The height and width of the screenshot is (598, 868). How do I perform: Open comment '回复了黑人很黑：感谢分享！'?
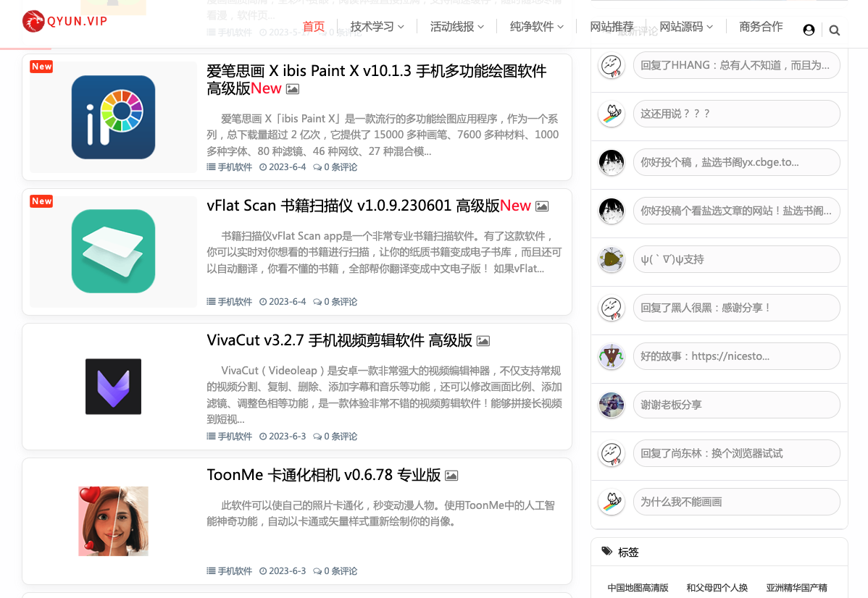point(737,308)
